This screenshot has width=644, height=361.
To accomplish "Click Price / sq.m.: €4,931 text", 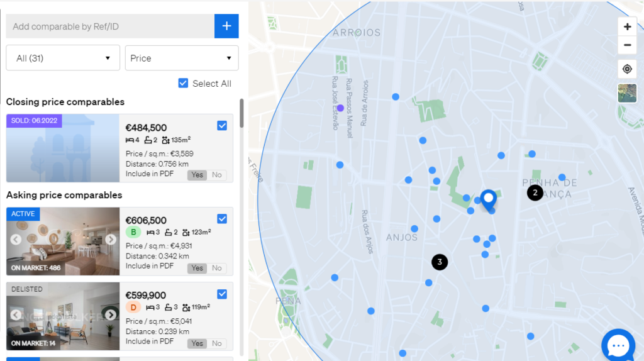I will [x=159, y=246].
